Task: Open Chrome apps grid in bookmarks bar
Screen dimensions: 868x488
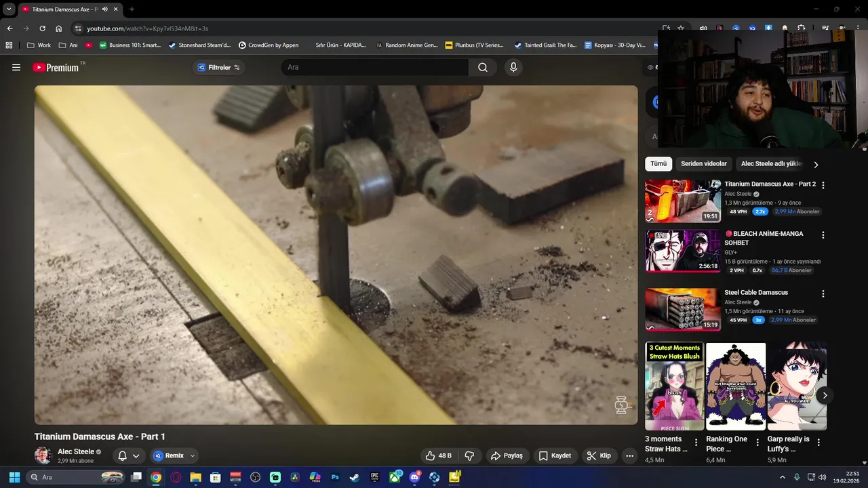Action: 9,45
